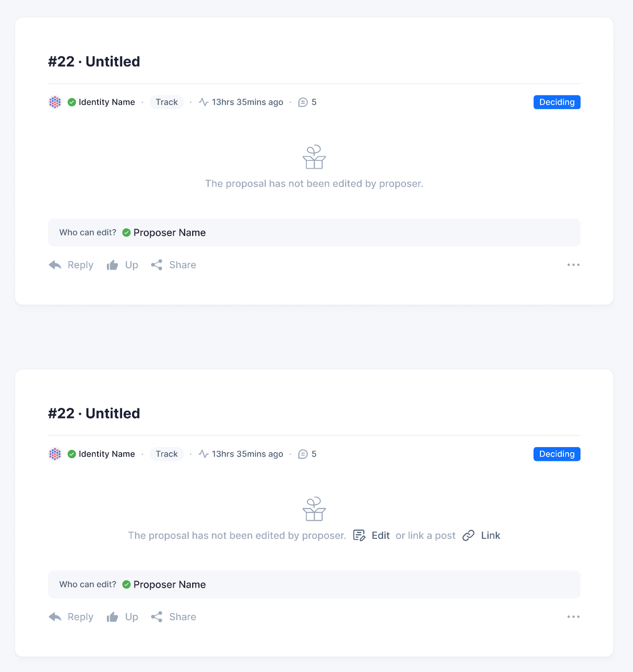The height and width of the screenshot is (672, 633).
Task: Click the verified badge on the second card's identity
Action: click(x=72, y=454)
